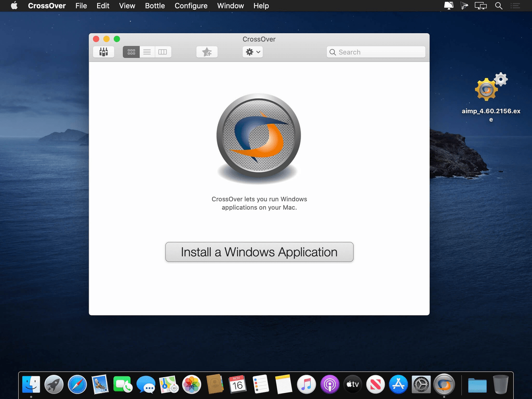Toggle the Bottles sidebar in CrossOver
Screen dimensions: 532x399
tap(103, 52)
